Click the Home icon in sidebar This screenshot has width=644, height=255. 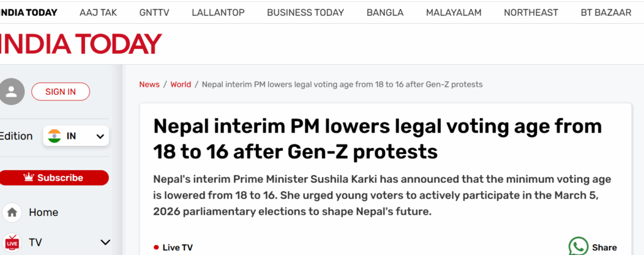coord(11,213)
